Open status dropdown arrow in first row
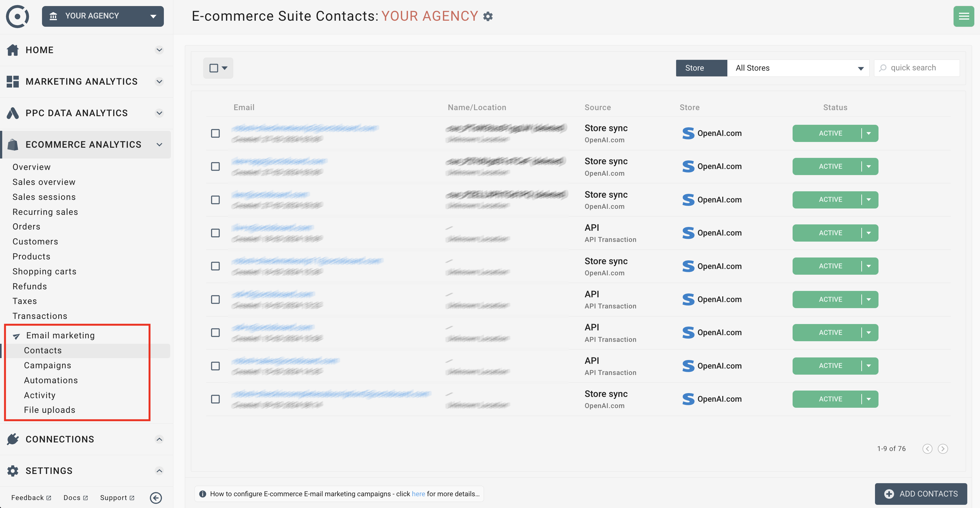 tap(869, 133)
